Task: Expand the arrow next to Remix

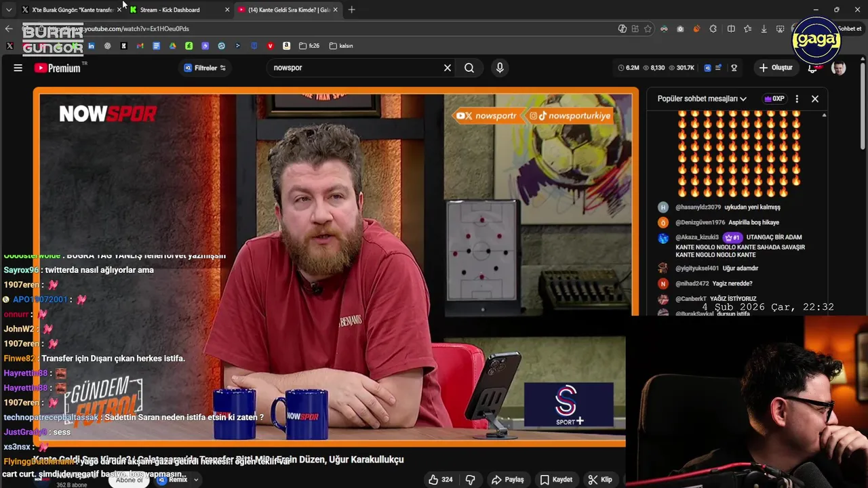Action: coord(196,480)
